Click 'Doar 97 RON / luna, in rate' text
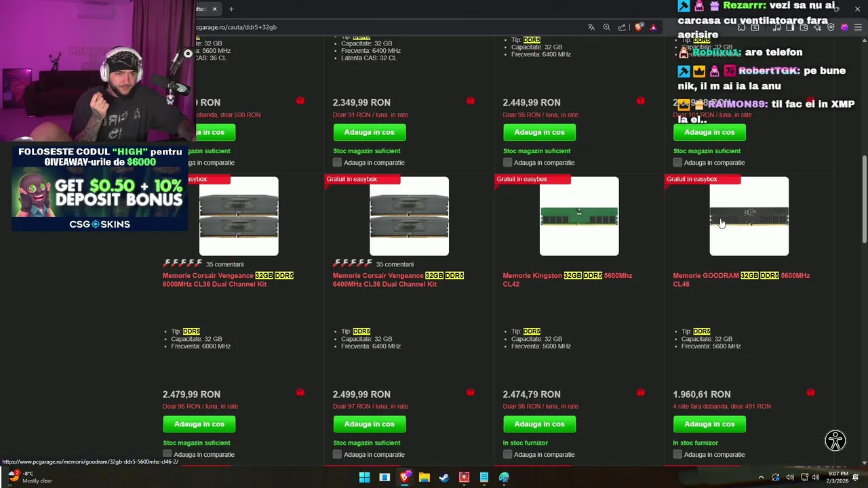Screen dimensions: 868x488 click(x=370, y=407)
